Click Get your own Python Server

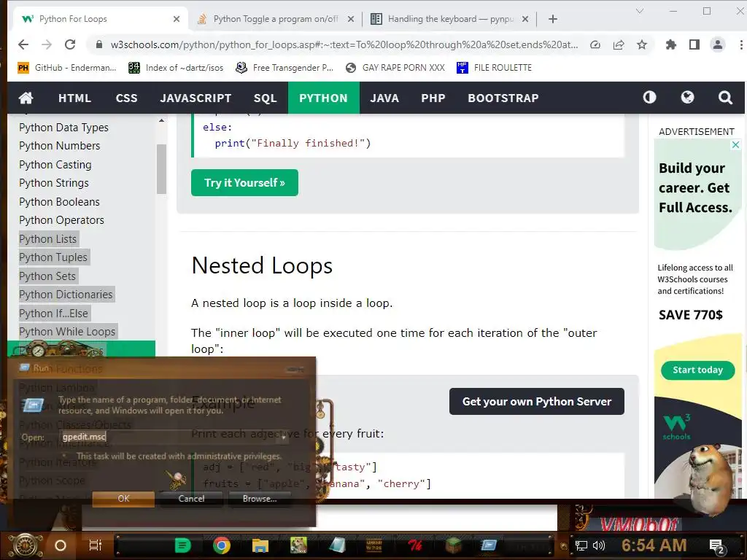pos(536,402)
